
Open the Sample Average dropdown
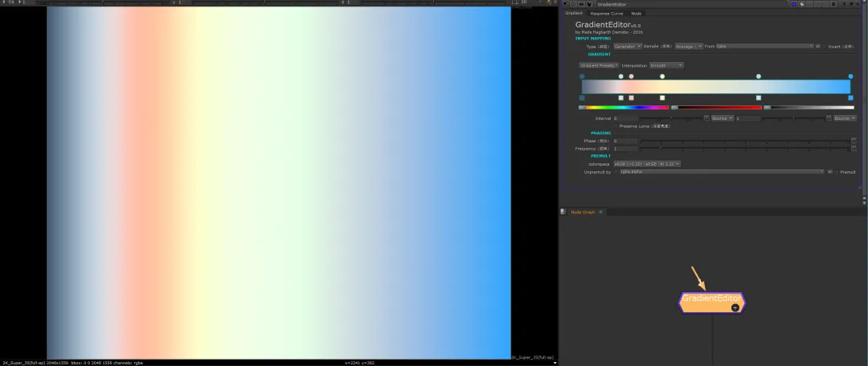(690, 47)
